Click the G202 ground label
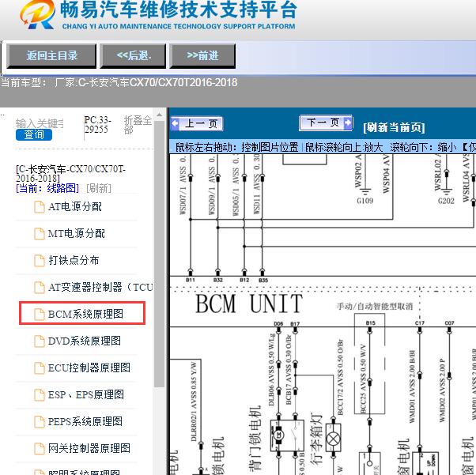Image resolution: width=476 pixels, height=475 pixels. [446, 201]
